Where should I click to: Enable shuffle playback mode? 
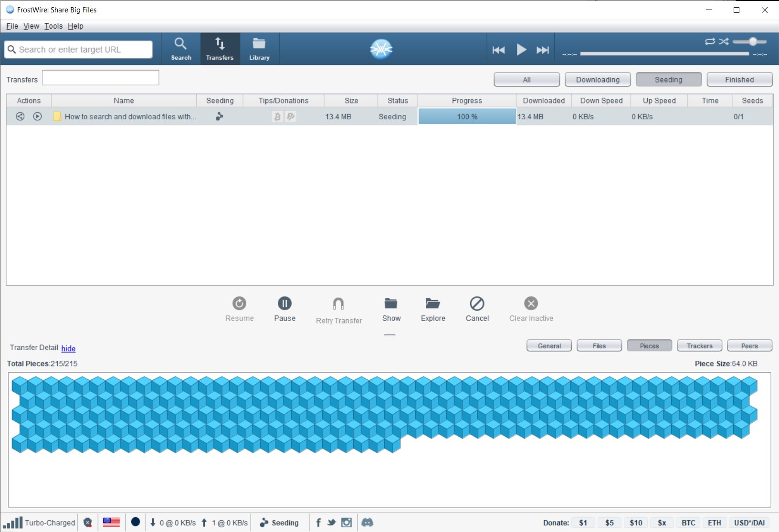[x=723, y=42]
